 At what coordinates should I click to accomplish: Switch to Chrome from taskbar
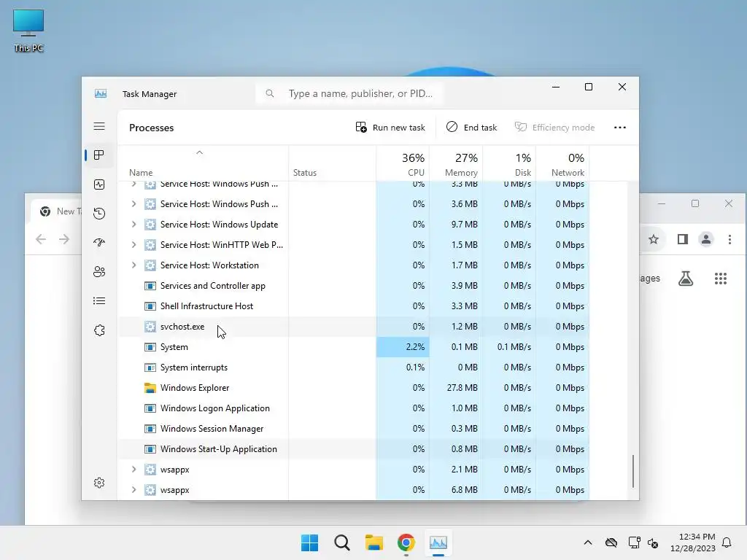(406, 542)
